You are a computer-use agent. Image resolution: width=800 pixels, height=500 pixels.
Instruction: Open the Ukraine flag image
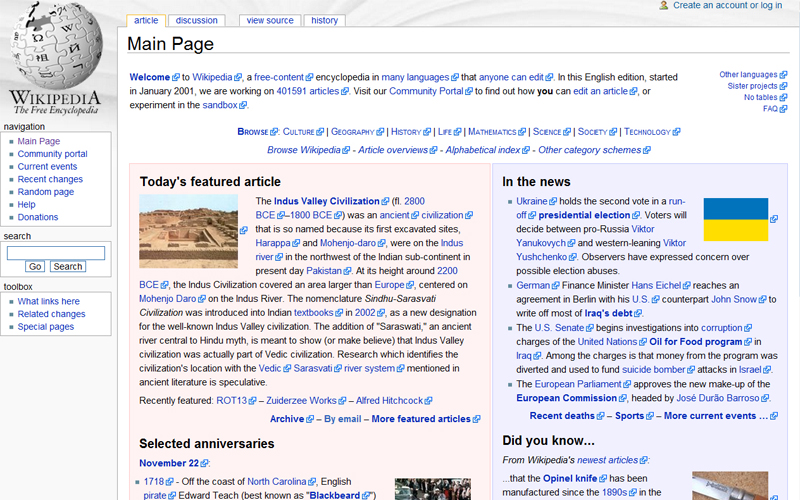click(x=735, y=219)
